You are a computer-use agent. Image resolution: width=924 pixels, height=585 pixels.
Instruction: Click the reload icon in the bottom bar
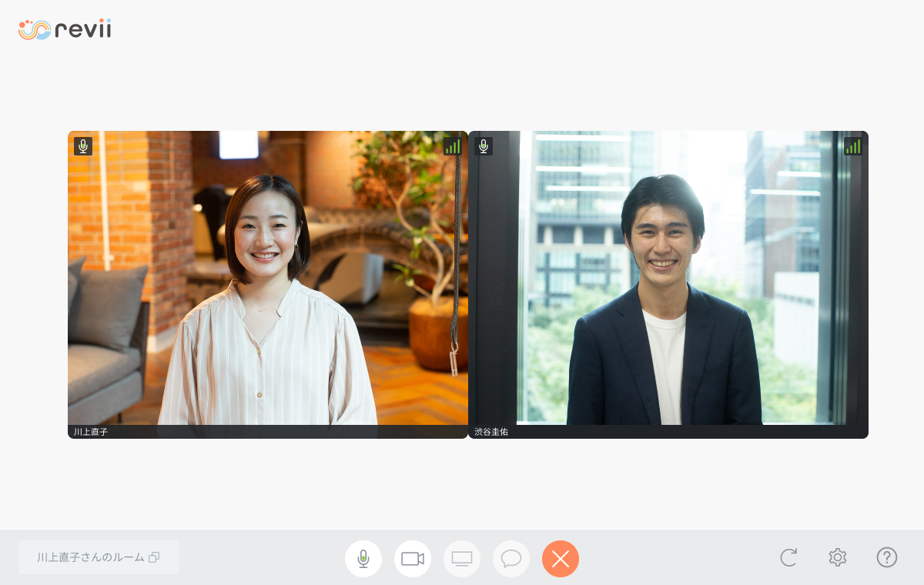(788, 557)
